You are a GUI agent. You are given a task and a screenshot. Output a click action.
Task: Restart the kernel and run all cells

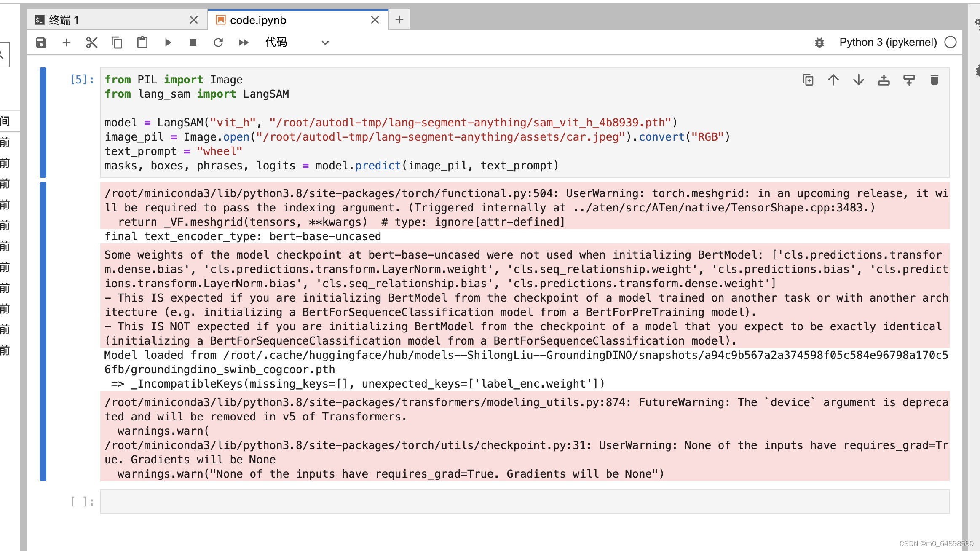coord(244,43)
